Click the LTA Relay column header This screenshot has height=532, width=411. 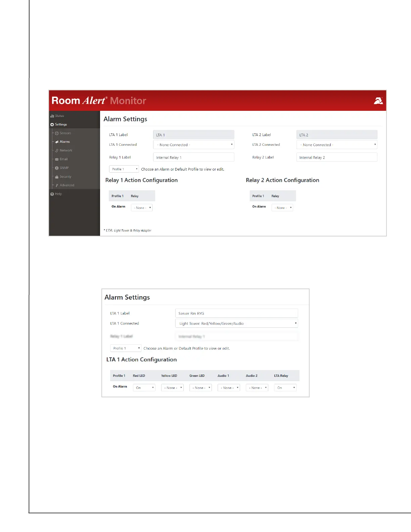[281, 376]
